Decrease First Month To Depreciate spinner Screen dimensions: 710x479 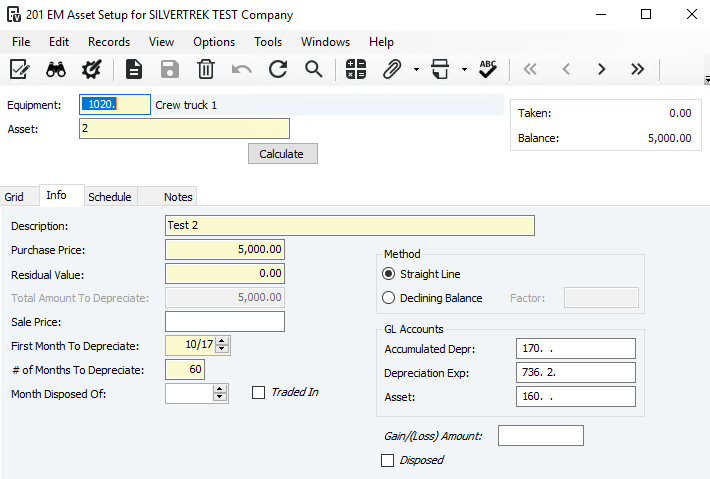[222, 349]
